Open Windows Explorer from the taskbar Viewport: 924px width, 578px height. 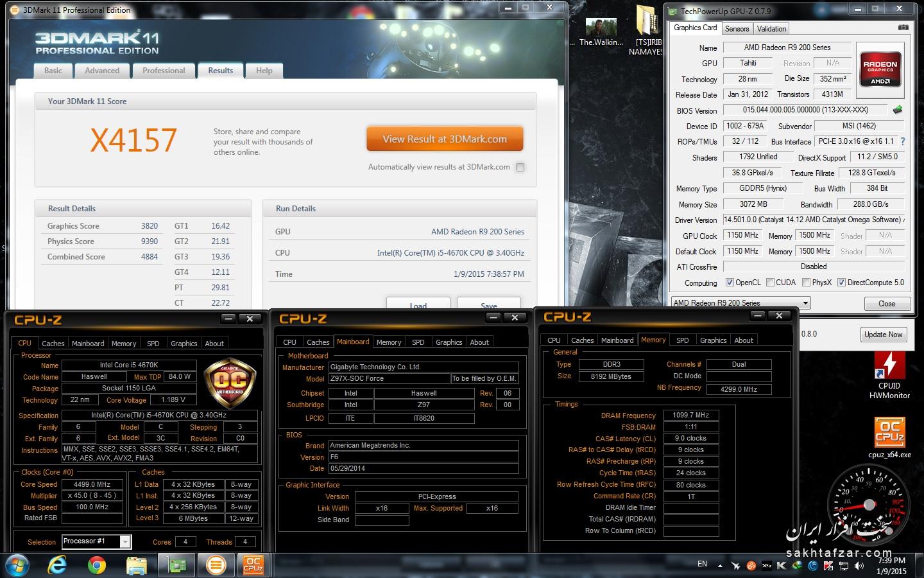pyautogui.click(x=136, y=565)
